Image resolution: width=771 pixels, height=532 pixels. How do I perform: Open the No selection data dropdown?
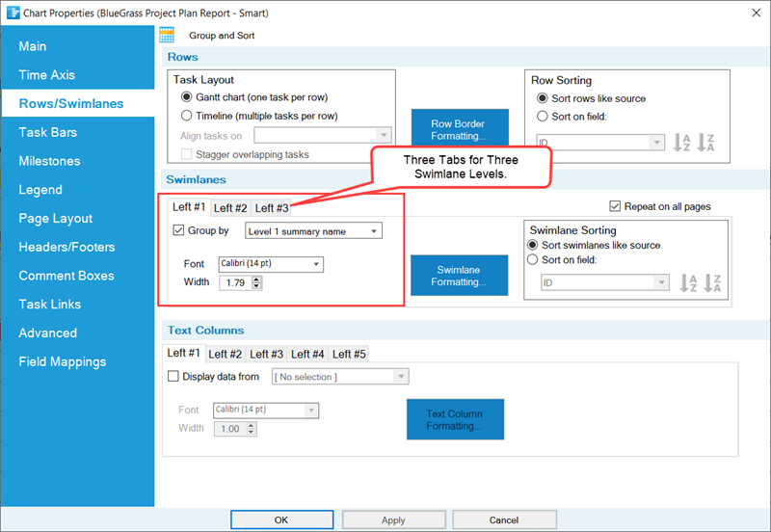(340, 377)
